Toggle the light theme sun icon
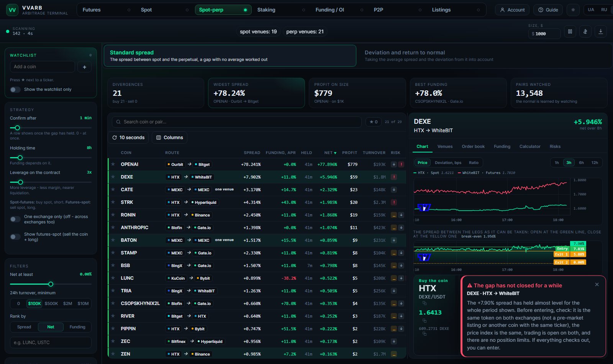The image size is (613, 364). [x=573, y=10]
